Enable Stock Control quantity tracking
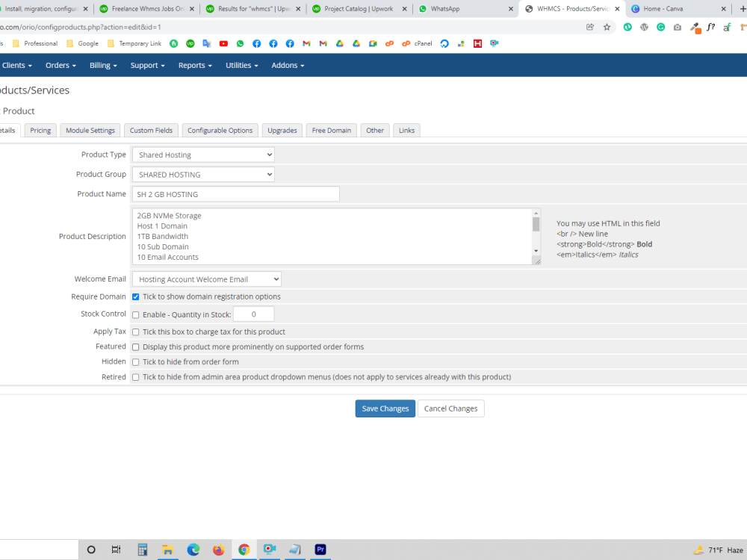This screenshot has height=560, width=747. [x=135, y=314]
